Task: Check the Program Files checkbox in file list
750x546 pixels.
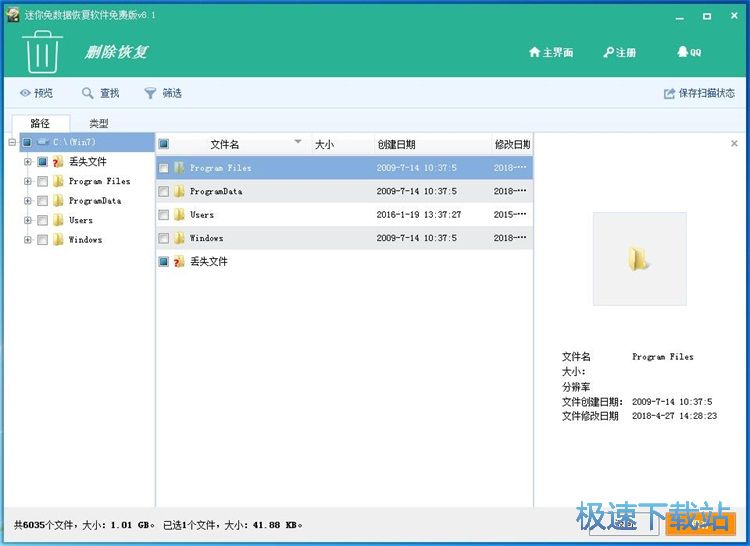Action: (x=164, y=168)
